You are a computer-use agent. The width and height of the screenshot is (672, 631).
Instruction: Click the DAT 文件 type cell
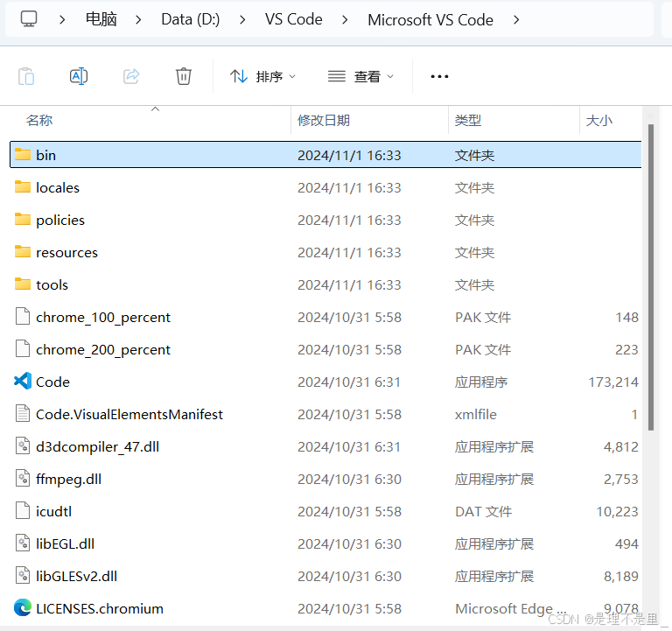coord(483,511)
